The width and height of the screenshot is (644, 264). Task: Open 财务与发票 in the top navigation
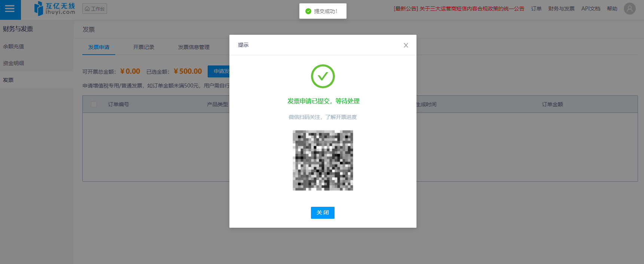pyautogui.click(x=561, y=9)
